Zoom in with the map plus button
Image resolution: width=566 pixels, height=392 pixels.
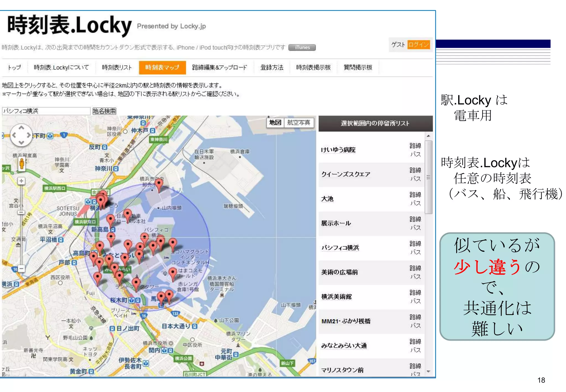coord(21,181)
